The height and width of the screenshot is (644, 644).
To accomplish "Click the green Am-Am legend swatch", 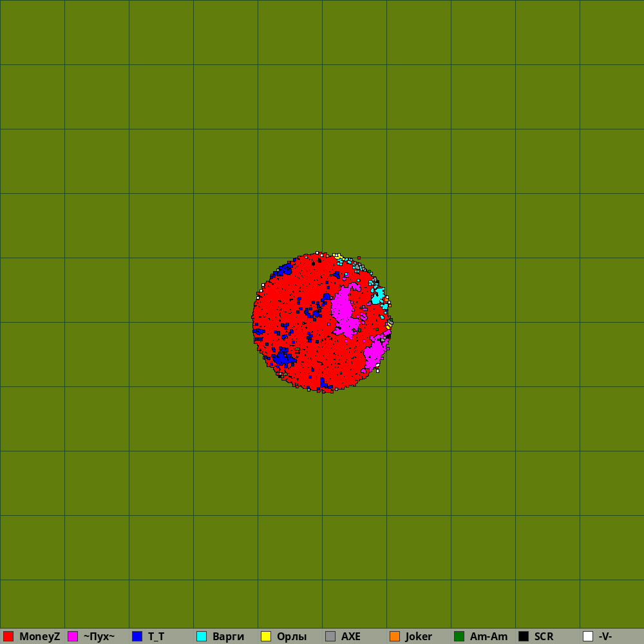I will coord(459,636).
